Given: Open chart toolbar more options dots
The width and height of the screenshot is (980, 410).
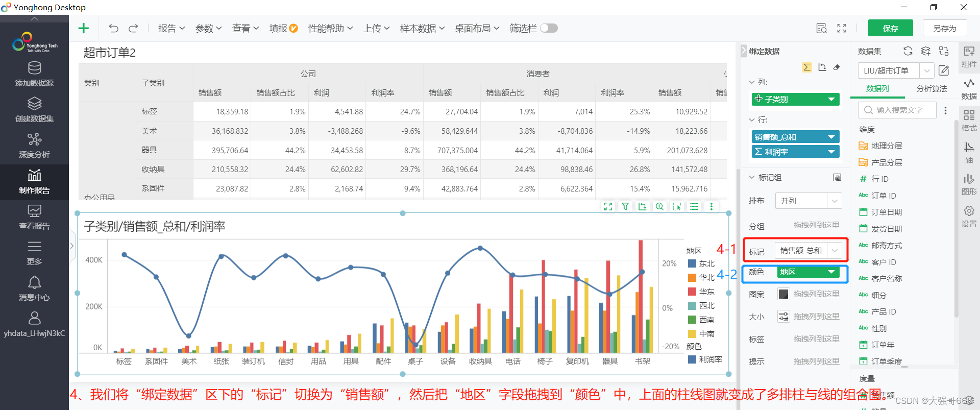Looking at the screenshot, I should 711,206.
